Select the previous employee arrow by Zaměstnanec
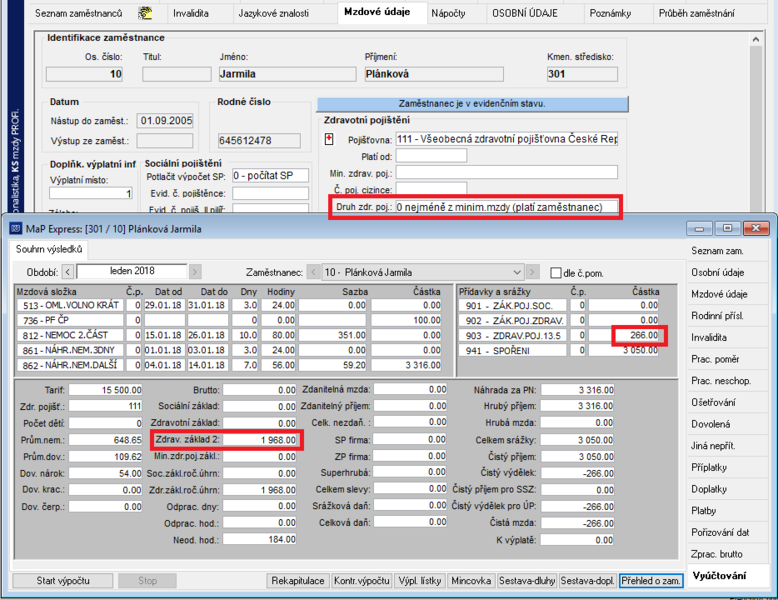The image size is (778, 600). pos(313,272)
